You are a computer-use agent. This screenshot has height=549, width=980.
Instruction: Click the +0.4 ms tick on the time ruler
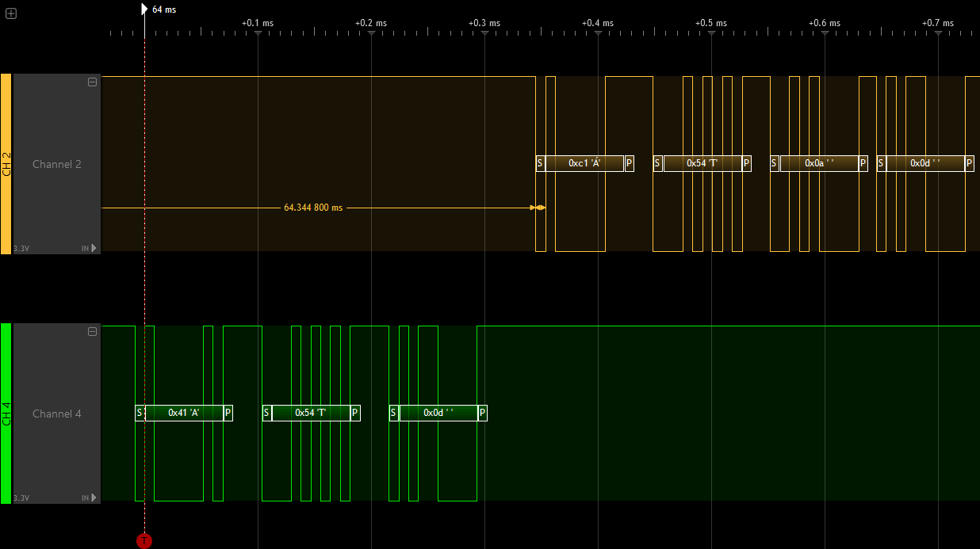pyautogui.click(x=598, y=23)
